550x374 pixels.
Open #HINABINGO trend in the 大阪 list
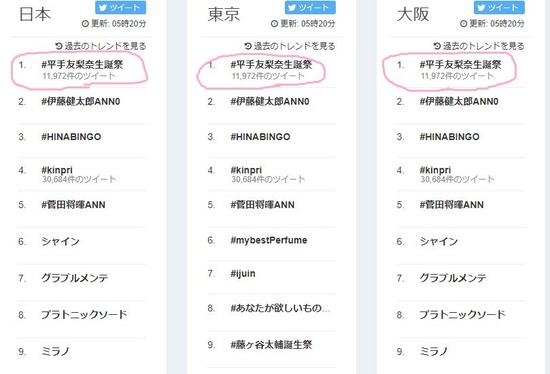coord(449,136)
